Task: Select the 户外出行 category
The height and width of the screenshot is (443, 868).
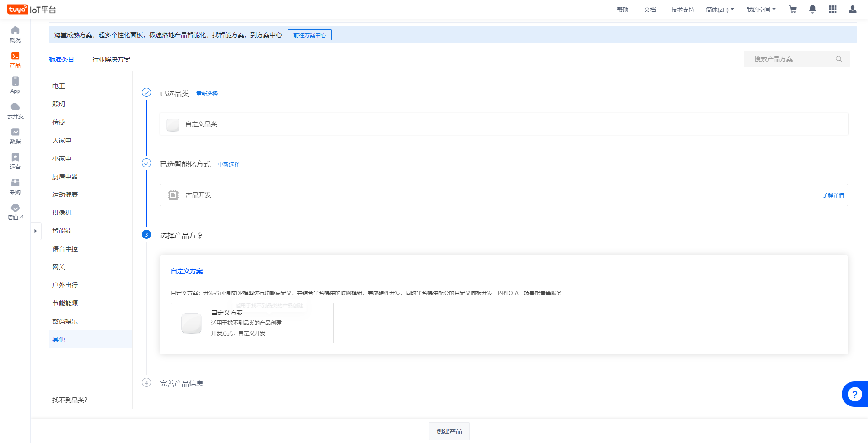Action: point(90,285)
